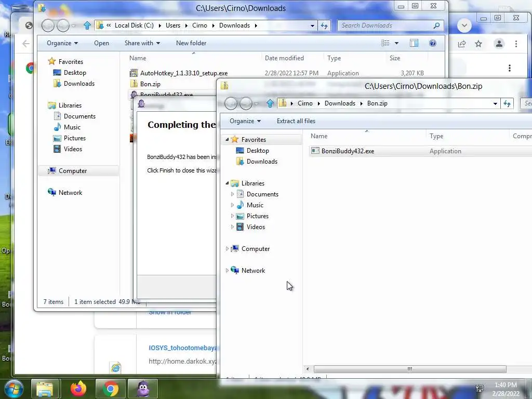This screenshot has width=532, height=399.
Task: Open BonziBuddy taskbar item
Action: click(x=143, y=389)
